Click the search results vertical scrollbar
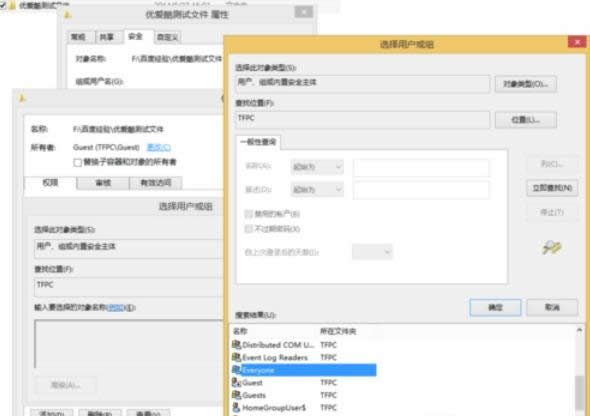The height and width of the screenshot is (416, 590). pyautogui.click(x=579, y=370)
